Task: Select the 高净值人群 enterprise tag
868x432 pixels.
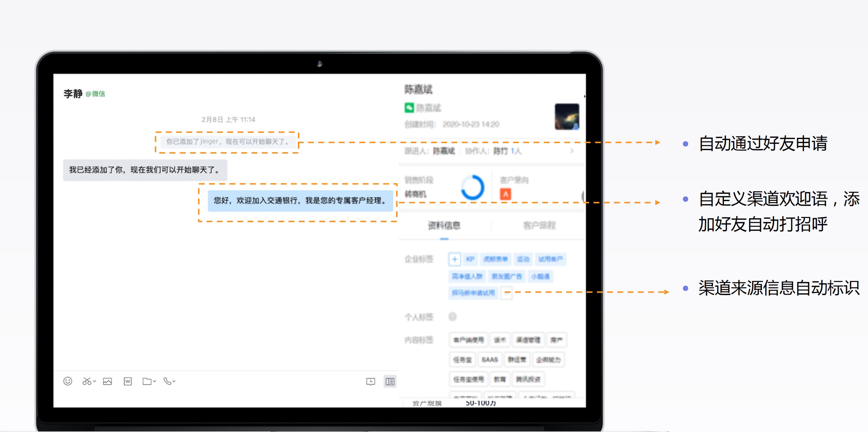Action: (x=467, y=276)
